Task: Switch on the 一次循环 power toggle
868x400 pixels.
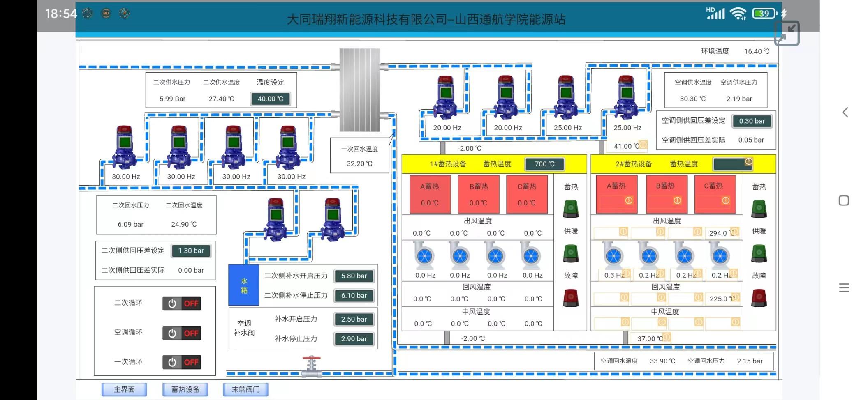Action: point(182,362)
